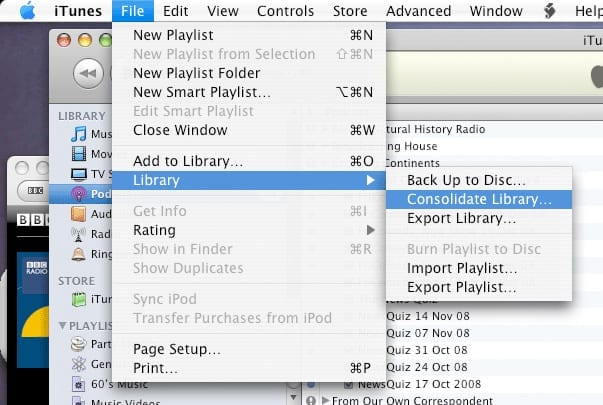Click the sidebar scroll down arrow
Image resolution: width=603 pixels, height=405 pixels.
tap(293, 397)
